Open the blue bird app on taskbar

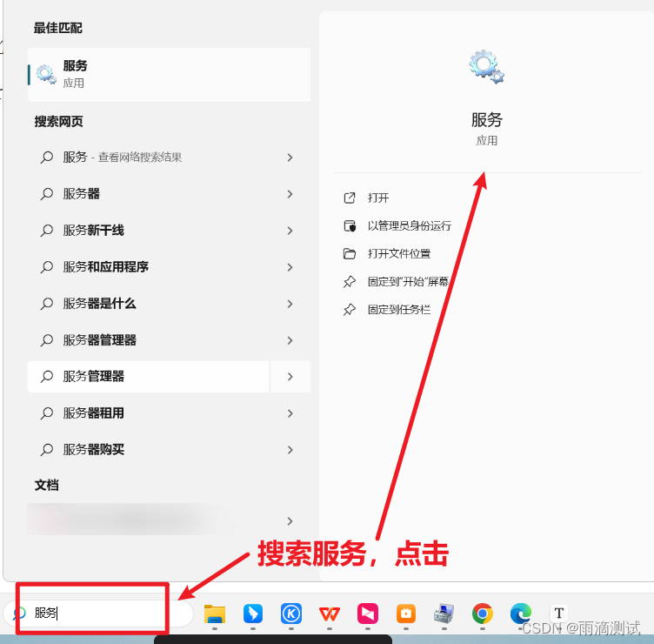pyautogui.click(x=253, y=614)
